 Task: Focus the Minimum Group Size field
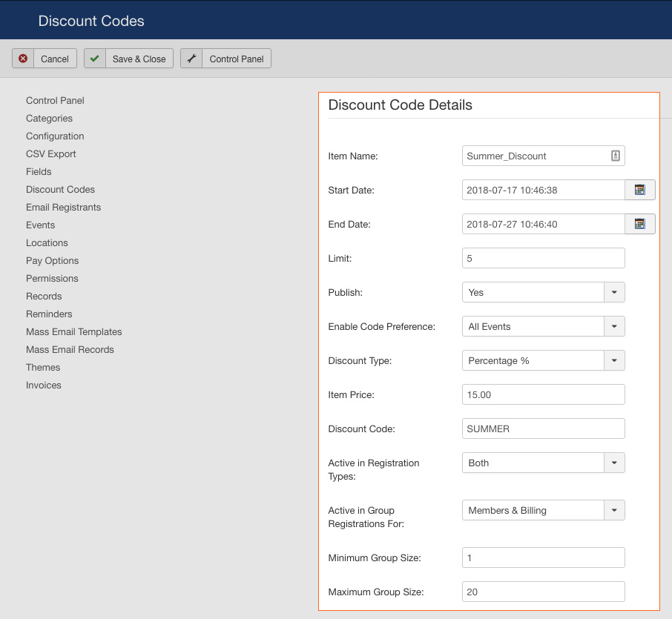[x=544, y=557]
